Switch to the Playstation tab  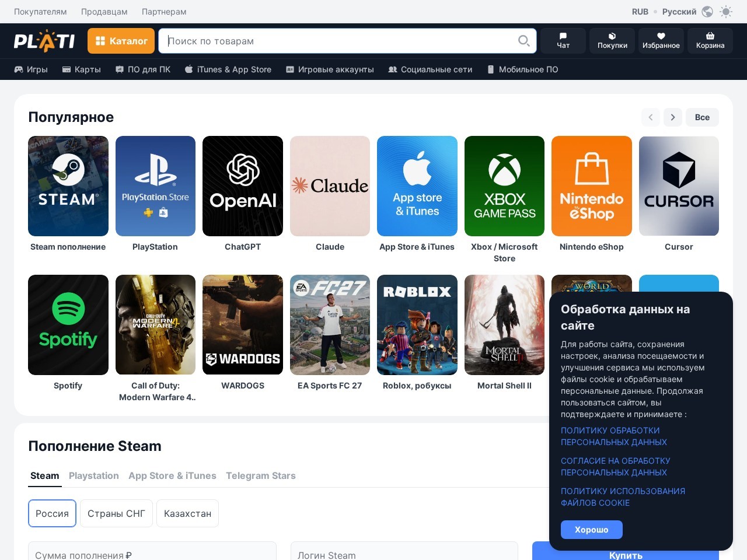tap(94, 476)
